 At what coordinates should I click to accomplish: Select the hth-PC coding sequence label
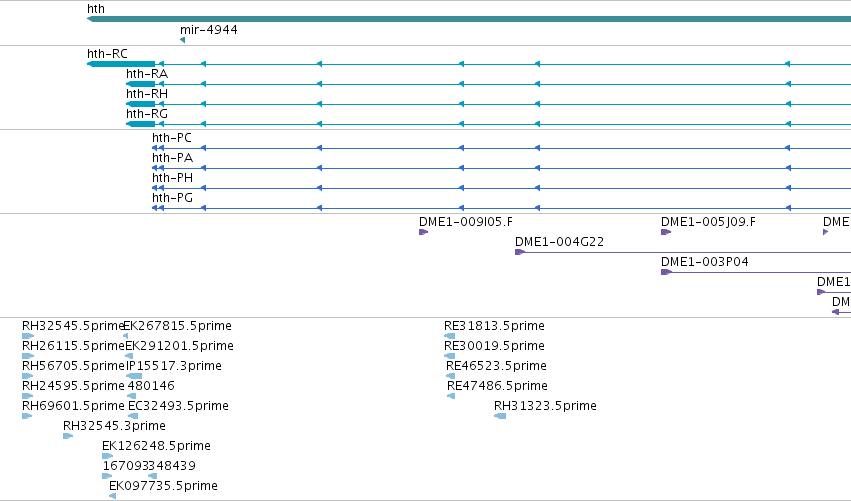(172, 138)
